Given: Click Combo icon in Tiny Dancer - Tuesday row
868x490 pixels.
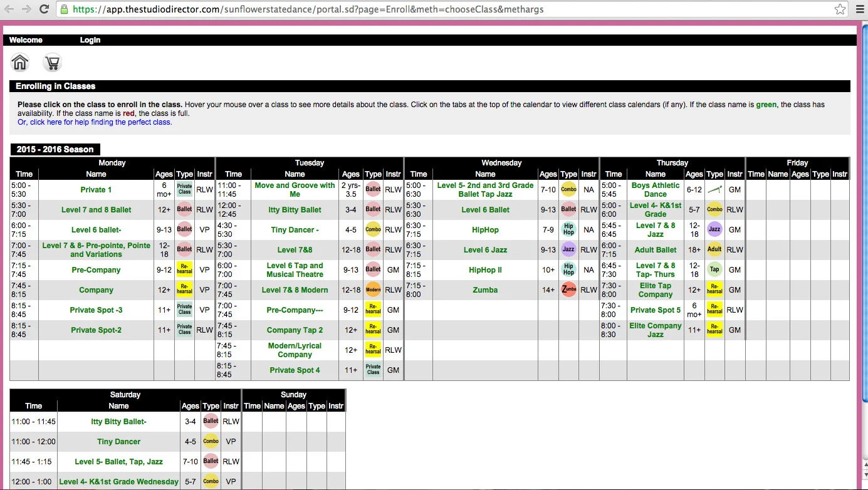Looking at the screenshot, I should tap(373, 229).
